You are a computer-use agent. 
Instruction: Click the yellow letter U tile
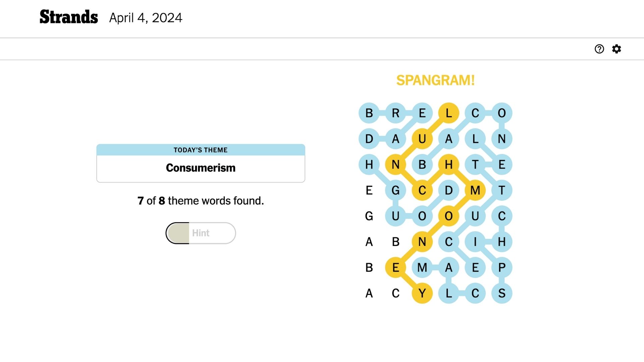click(x=422, y=139)
